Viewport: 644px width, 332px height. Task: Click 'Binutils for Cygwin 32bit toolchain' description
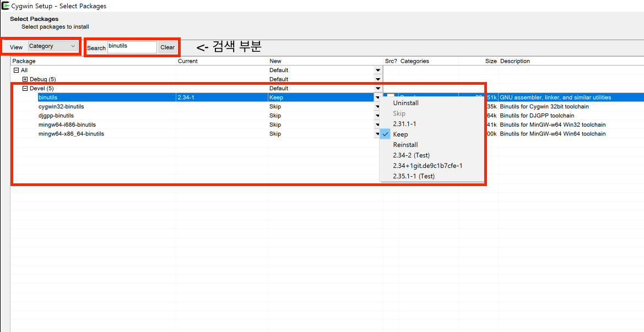point(544,107)
